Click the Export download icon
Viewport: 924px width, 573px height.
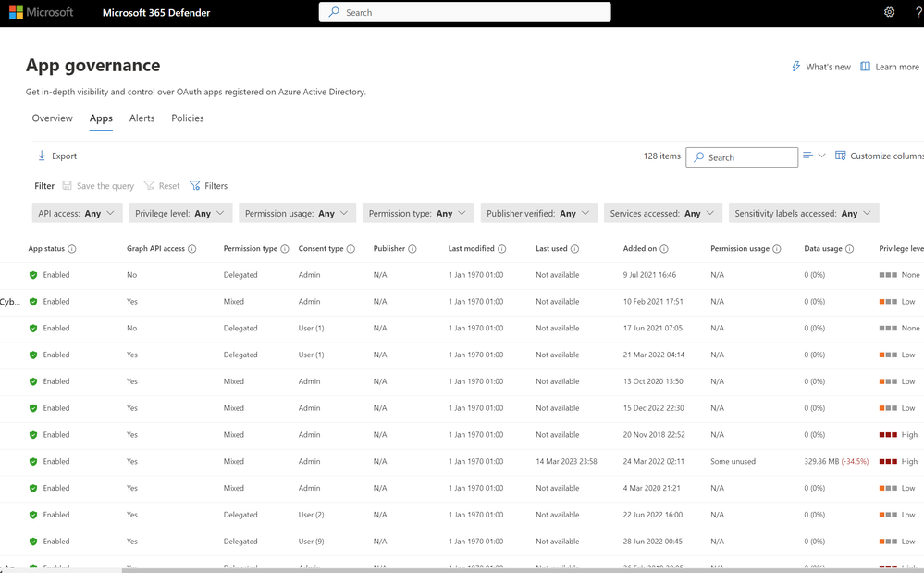[x=42, y=156]
